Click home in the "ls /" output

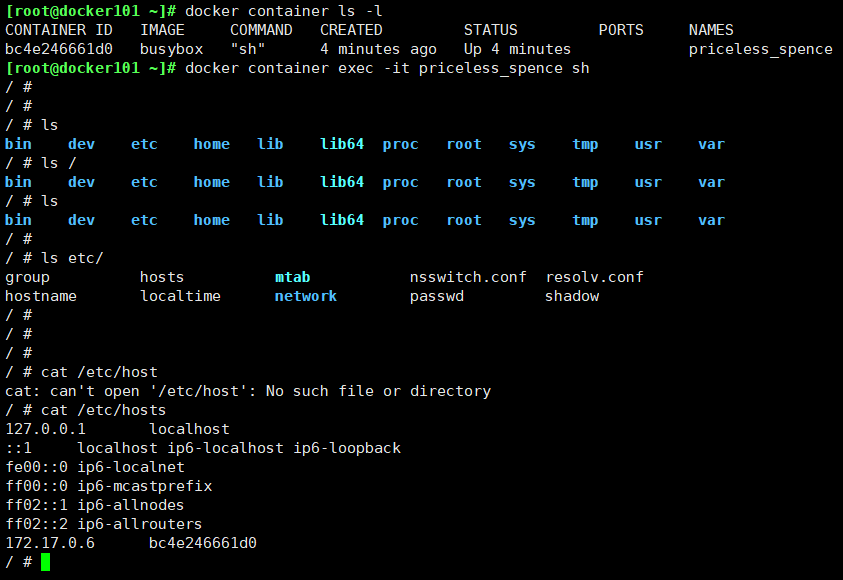click(x=212, y=182)
